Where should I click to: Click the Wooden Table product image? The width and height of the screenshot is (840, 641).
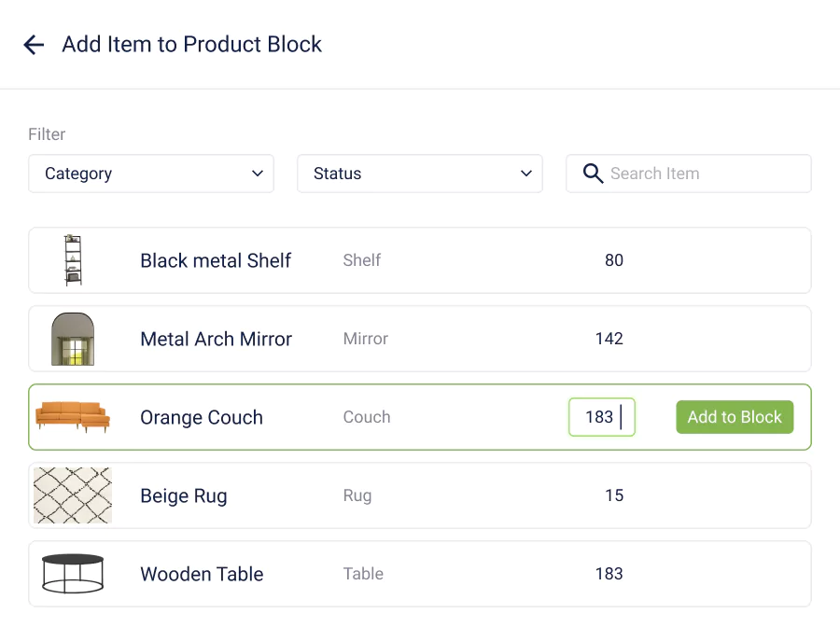click(x=73, y=574)
